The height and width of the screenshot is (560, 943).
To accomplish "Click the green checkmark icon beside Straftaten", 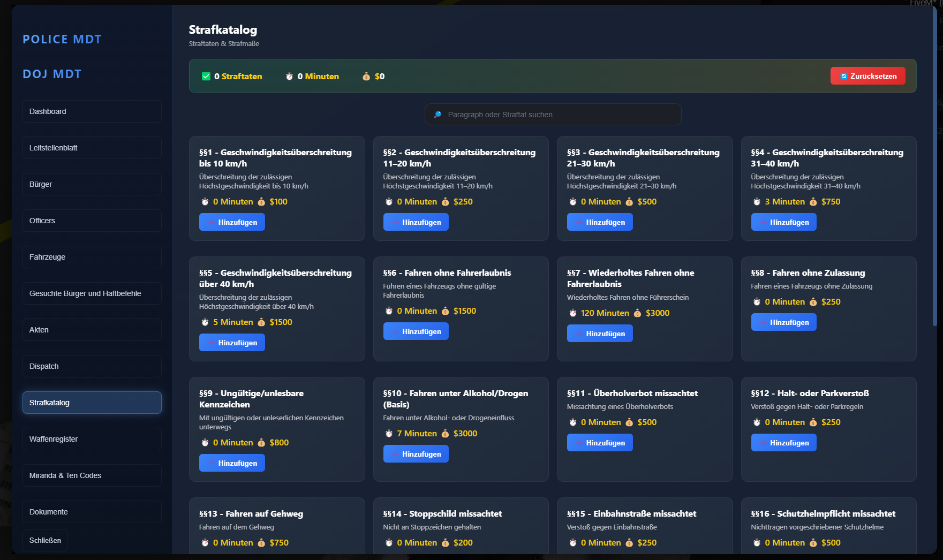I will click(x=206, y=77).
